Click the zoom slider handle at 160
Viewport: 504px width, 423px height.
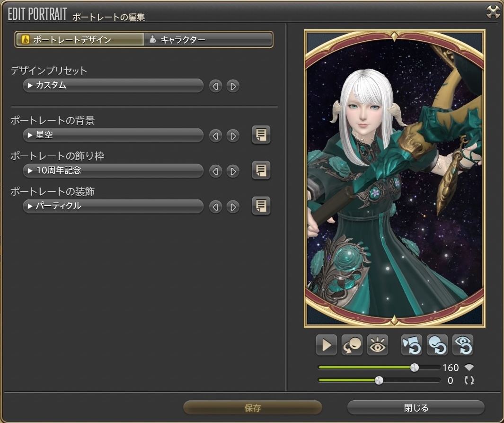tap(414, 368)
